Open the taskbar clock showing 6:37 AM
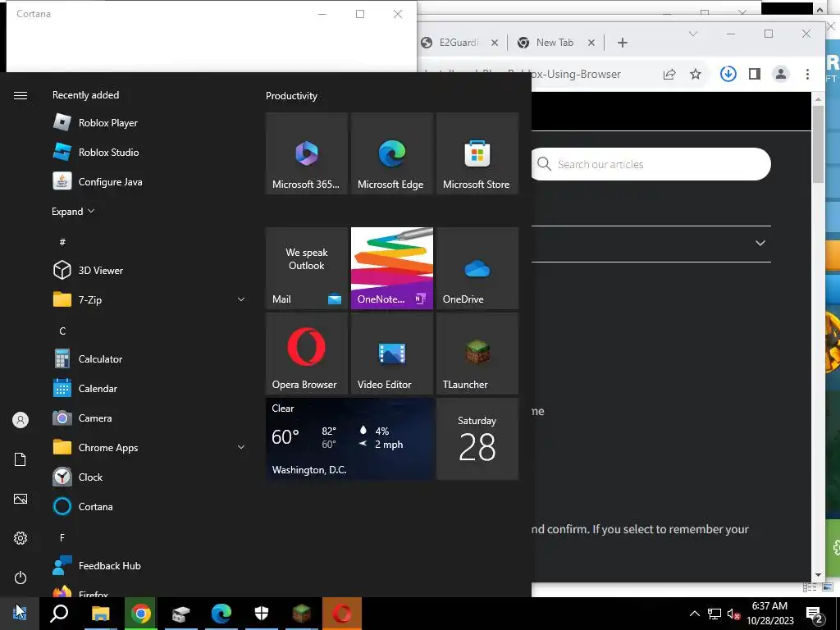The width and height of the screenshot is (840, 630). [x=769, y=614]
